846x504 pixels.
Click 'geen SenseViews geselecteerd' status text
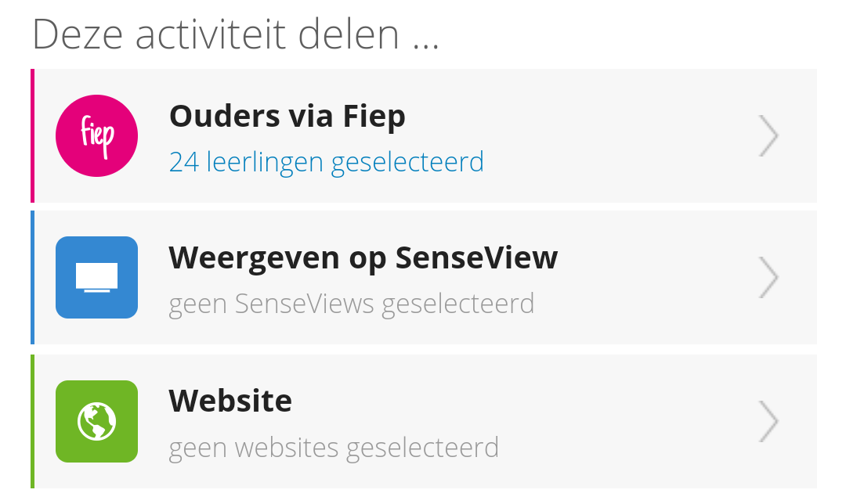351,304
